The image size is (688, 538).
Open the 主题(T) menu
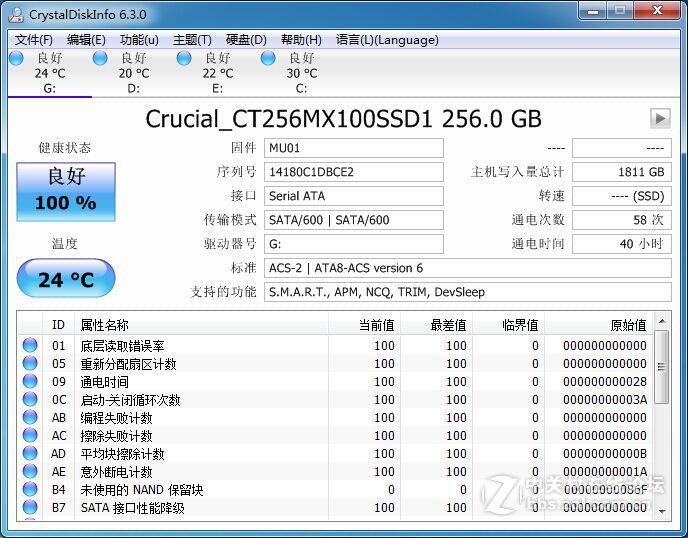tap(192, 40)
